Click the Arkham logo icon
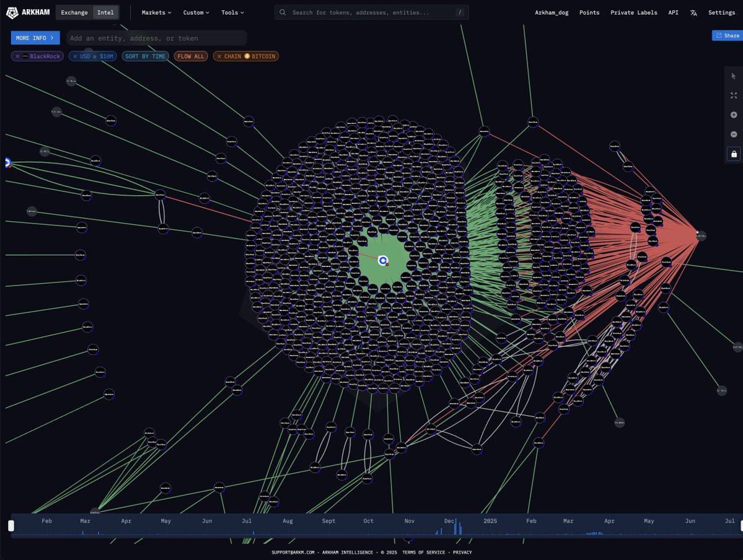 click(x=12, y=12)
